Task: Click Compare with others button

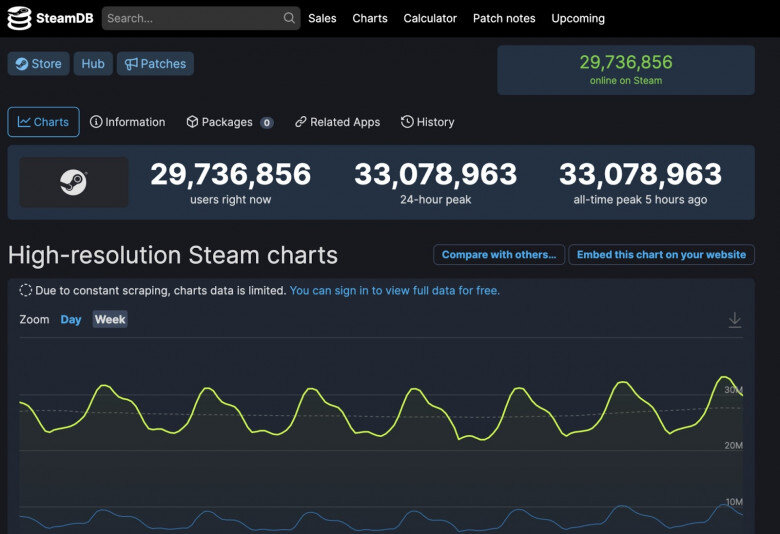Action: [499, 255]
